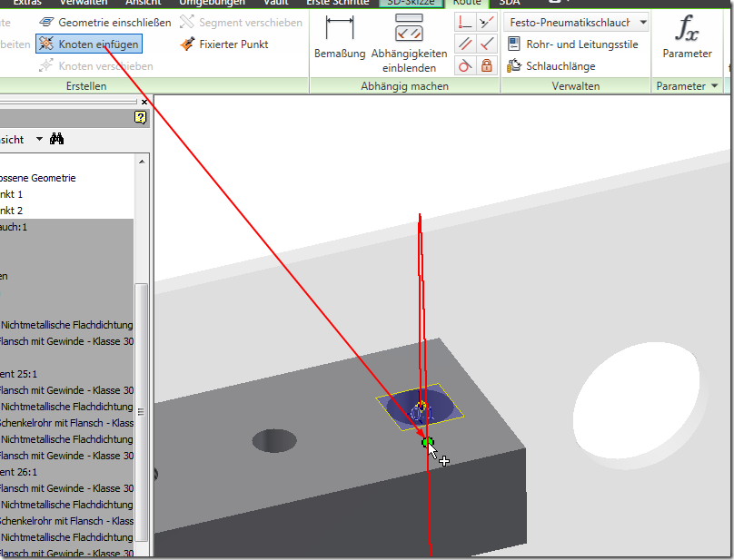Screen dimensions: 734x560
Task: Open the fx Parameter dialog
Action: click(687, 36)
